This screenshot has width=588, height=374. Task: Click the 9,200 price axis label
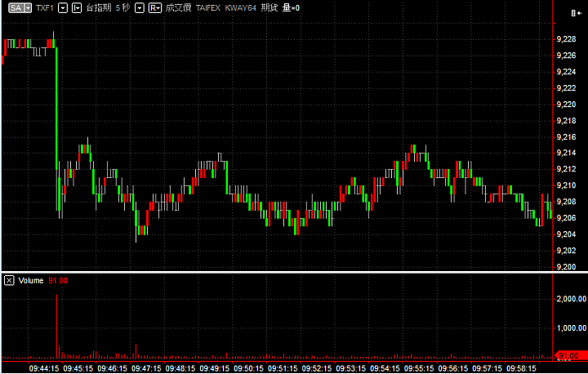pyautogui.click(x=566, y=267)
